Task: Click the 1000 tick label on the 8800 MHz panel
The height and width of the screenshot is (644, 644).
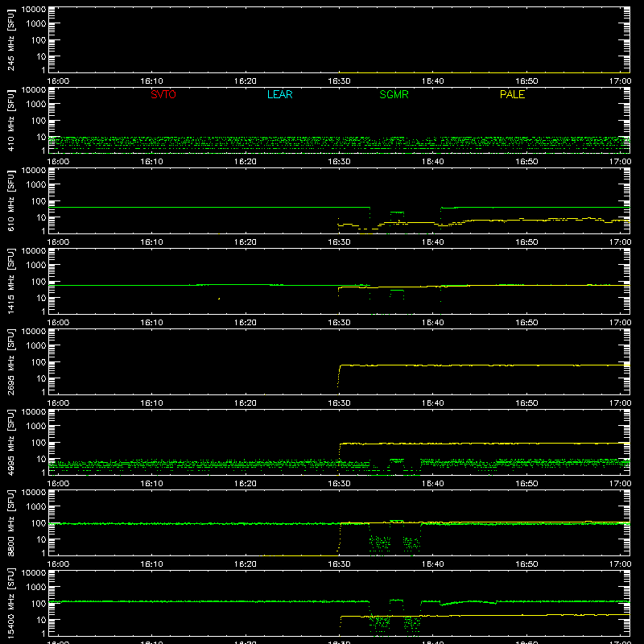Action: click(x=36, y=507)
